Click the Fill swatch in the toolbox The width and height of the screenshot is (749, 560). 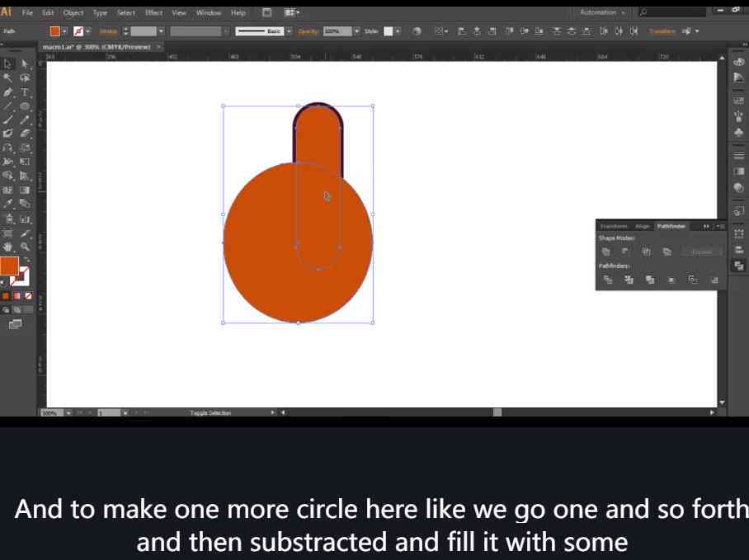pos(9,266)
